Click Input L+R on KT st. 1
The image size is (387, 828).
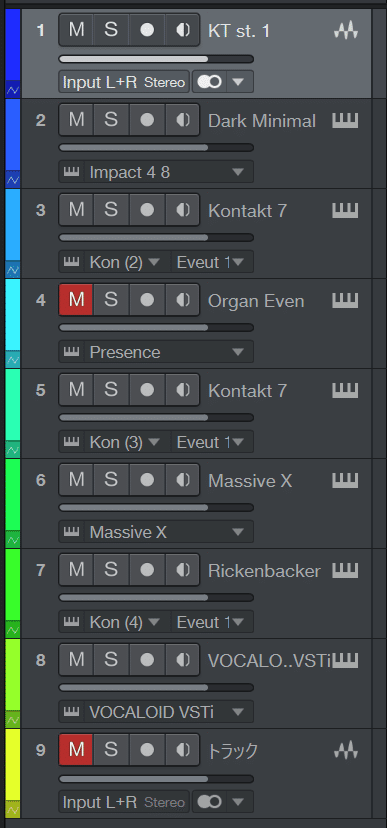[x=100, y=82]
